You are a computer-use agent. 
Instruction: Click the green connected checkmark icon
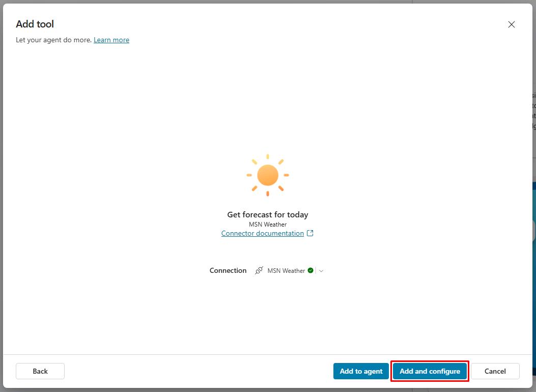[x=311, y=271]
